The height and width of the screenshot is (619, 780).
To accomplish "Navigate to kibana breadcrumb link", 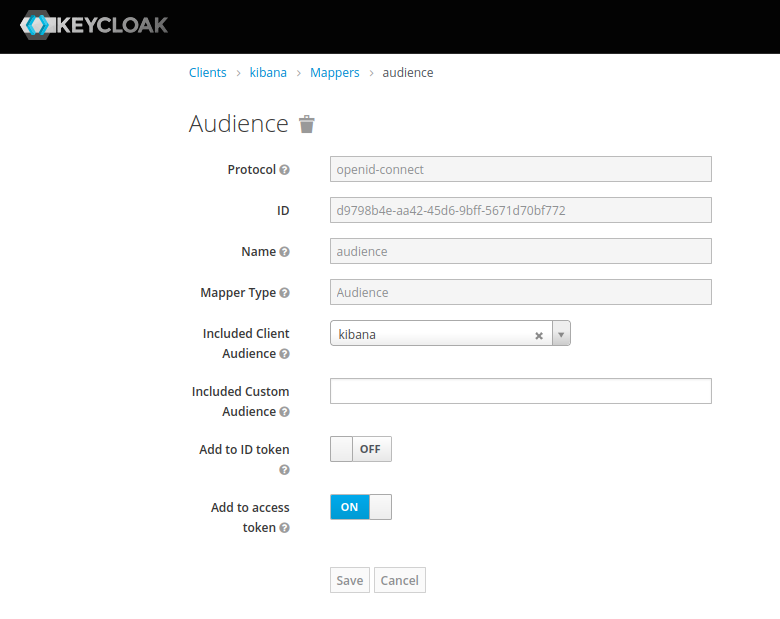I will 268,73.
